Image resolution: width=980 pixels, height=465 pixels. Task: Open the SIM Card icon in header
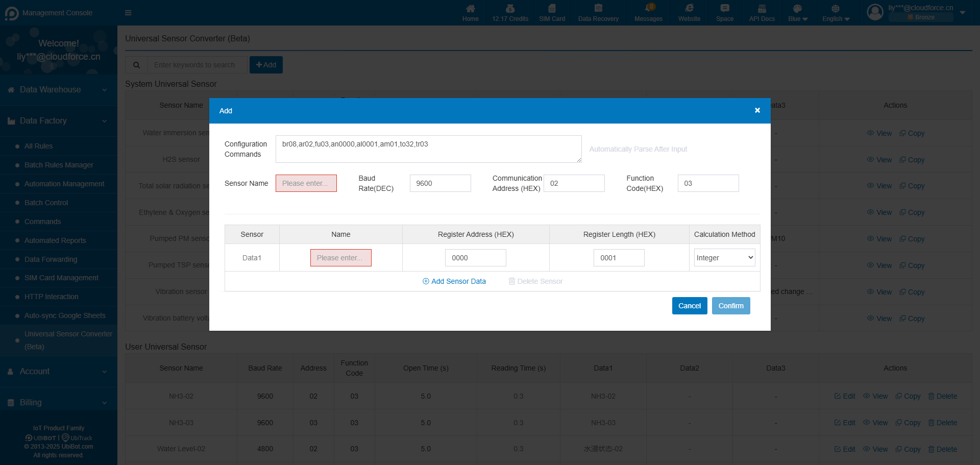click(552, 9)
